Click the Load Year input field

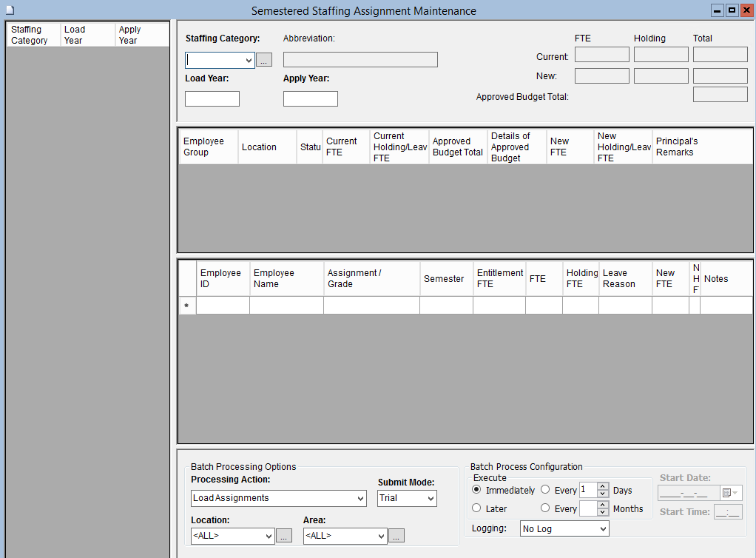point(212,98)
